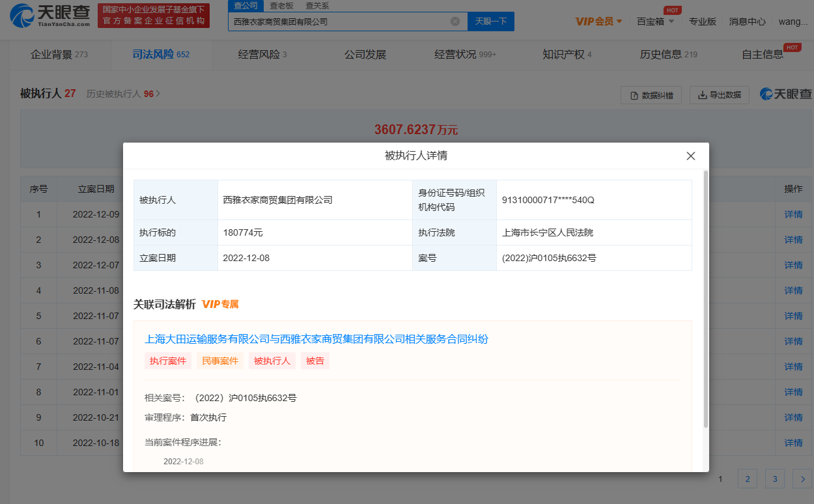Image resolution: width=814 pixels, height=504 pixels.
Task: Go to next page arrow
Action: [x=802, y=479]
